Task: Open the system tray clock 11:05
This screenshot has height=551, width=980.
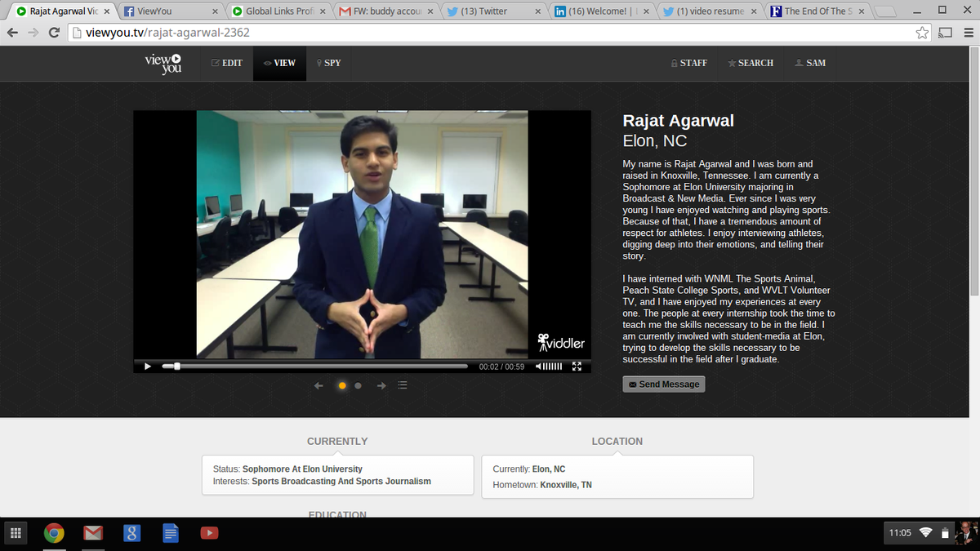Action: 899,533
